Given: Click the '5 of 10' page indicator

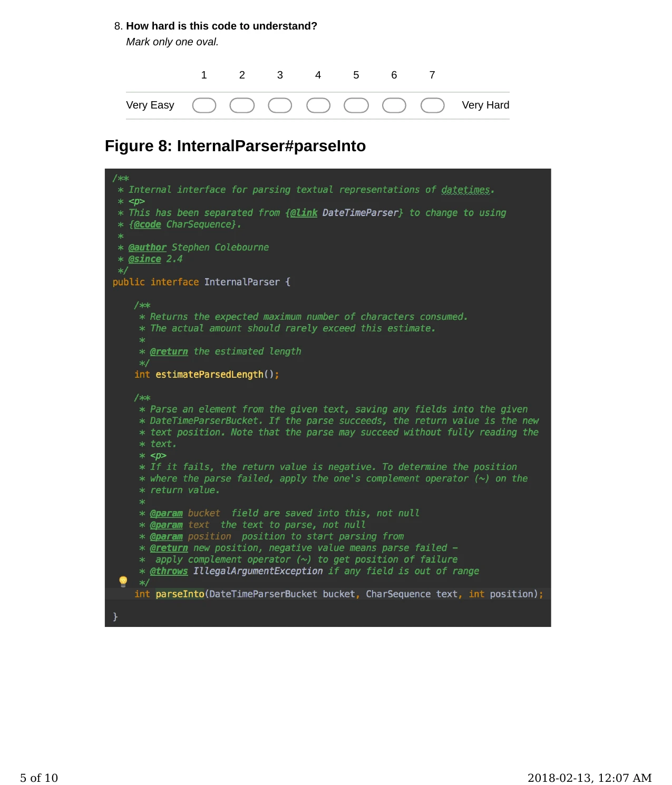Looking at the screenshot, I should [x=39, y=778].
